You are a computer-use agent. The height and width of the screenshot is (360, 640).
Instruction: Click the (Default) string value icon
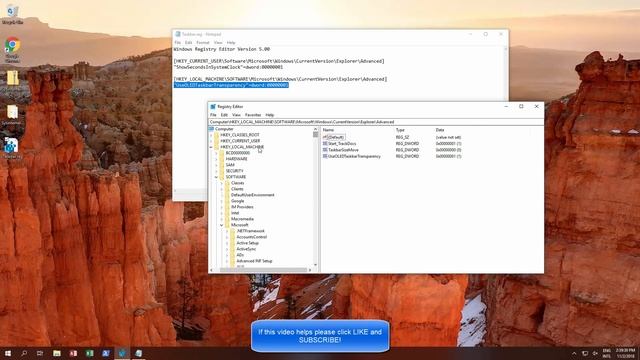[x=325, y=137]
